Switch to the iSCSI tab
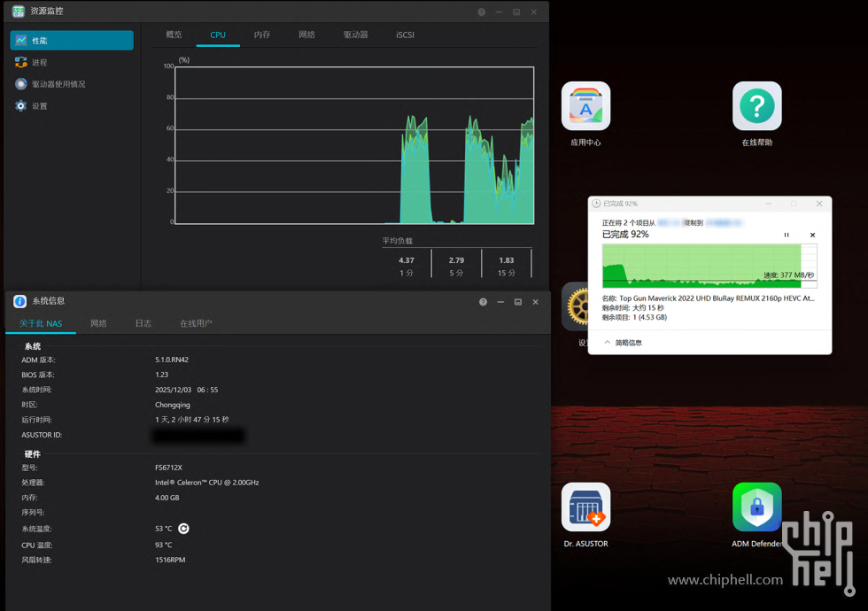868x611 pixels. pos(405,35)
